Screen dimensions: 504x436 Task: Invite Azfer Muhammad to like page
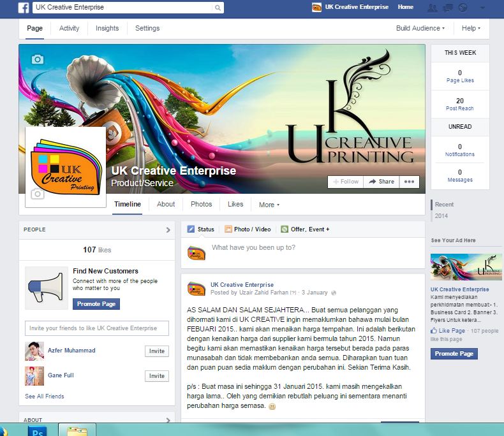pyautogui.click(x=156, y=351)
